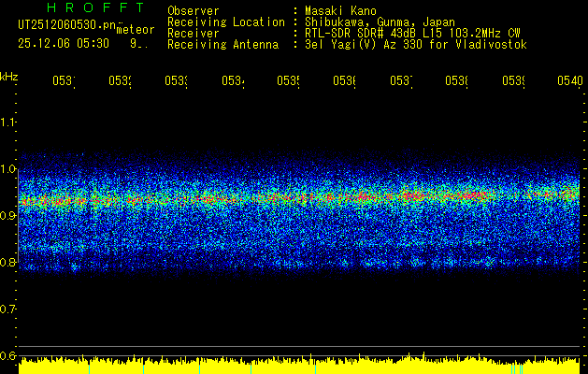Click the 0.8 frequency axis label

tap(7, 262)
